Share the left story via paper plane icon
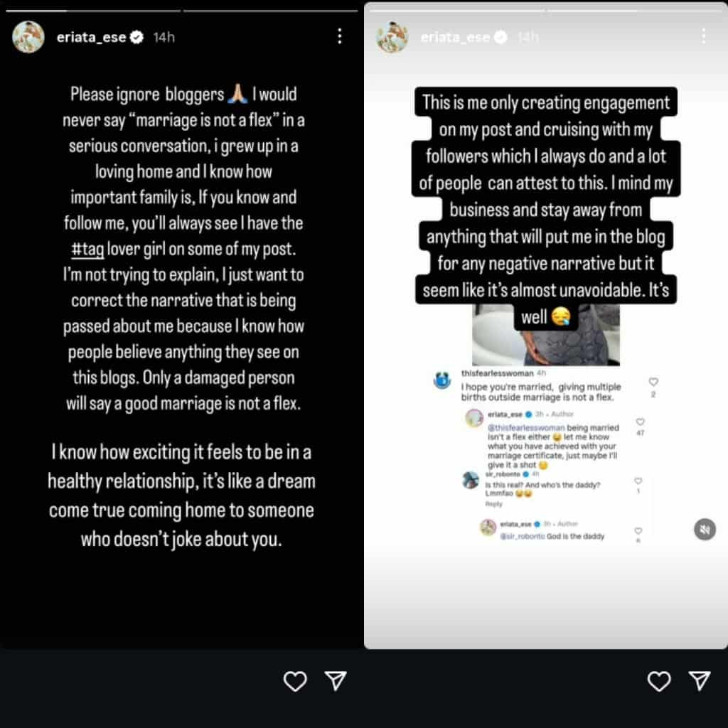728x728 pixels. (335, 681)
